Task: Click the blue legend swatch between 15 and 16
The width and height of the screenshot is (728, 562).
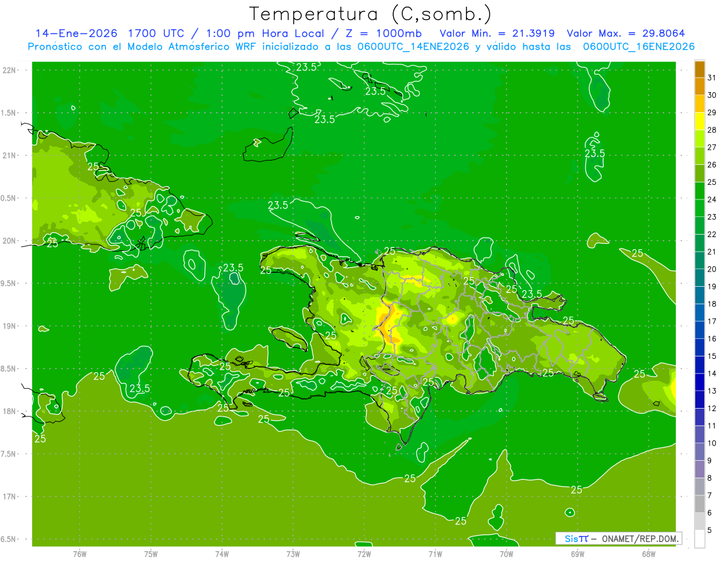Action: tap(699, 347)
